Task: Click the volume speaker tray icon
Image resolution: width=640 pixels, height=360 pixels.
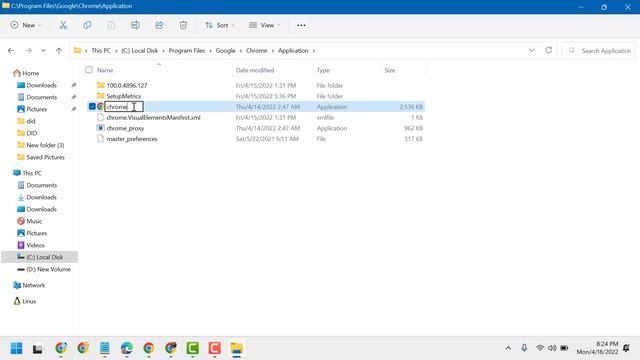Action: point(552,348)
